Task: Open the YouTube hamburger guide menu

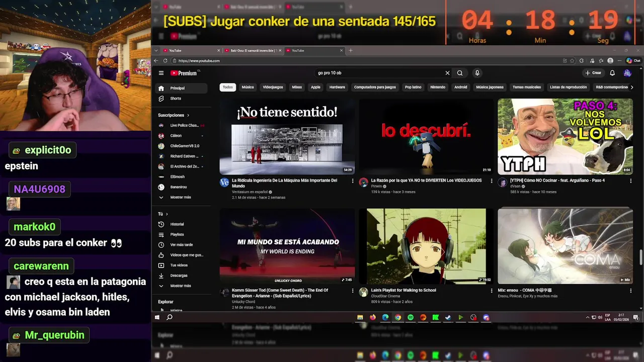Action: tap(161, 73)
